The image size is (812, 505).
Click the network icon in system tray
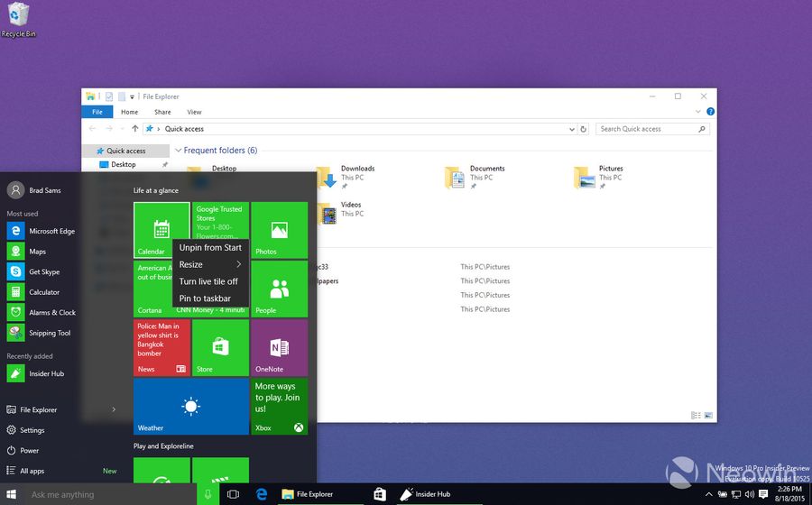click(x=736, y=495)
